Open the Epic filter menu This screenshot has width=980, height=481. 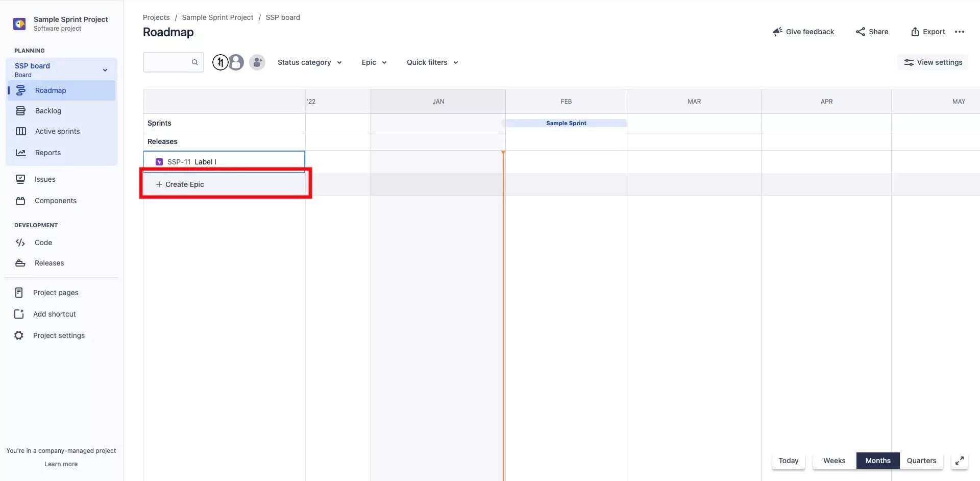pyautogui.click(x=374, y=62)
